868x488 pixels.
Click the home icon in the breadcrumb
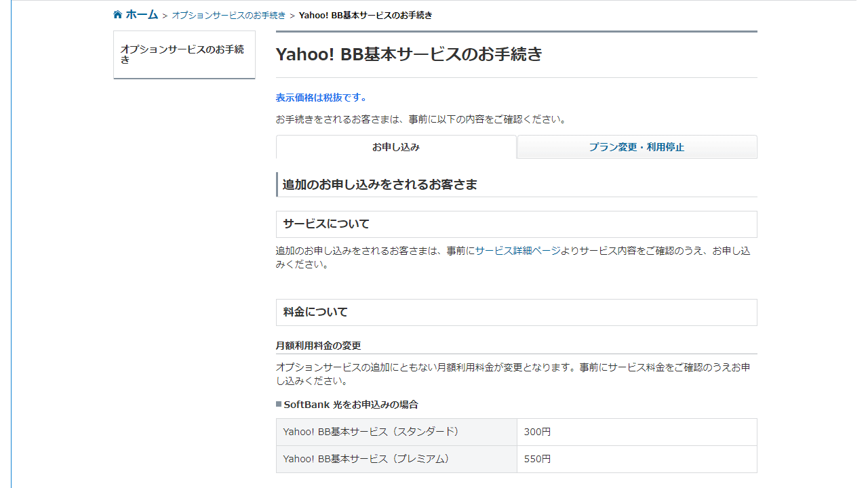118,14
